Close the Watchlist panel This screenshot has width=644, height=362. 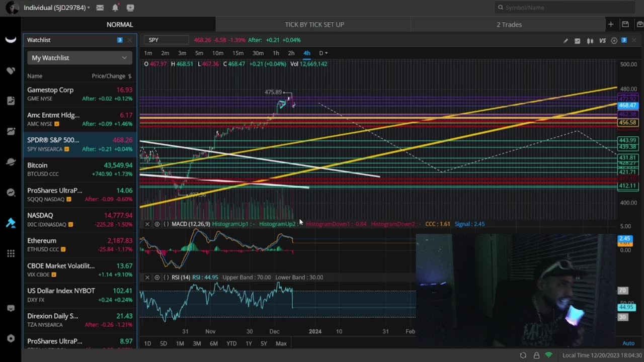click(x=130, y=40)
